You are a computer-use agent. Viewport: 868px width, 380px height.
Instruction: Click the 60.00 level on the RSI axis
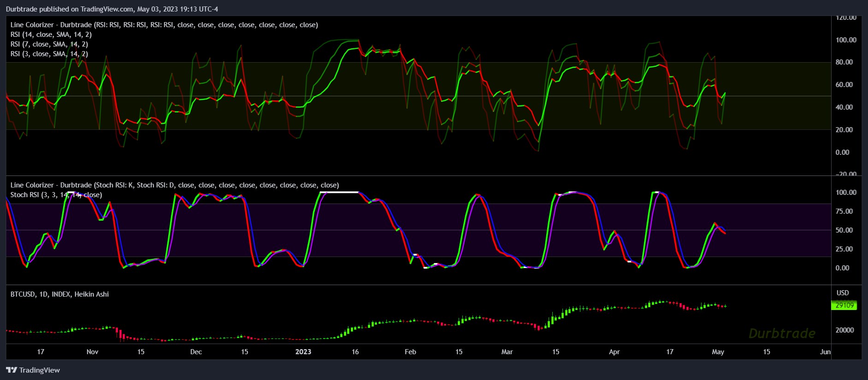pyautogui.click(x=844, y=85)
